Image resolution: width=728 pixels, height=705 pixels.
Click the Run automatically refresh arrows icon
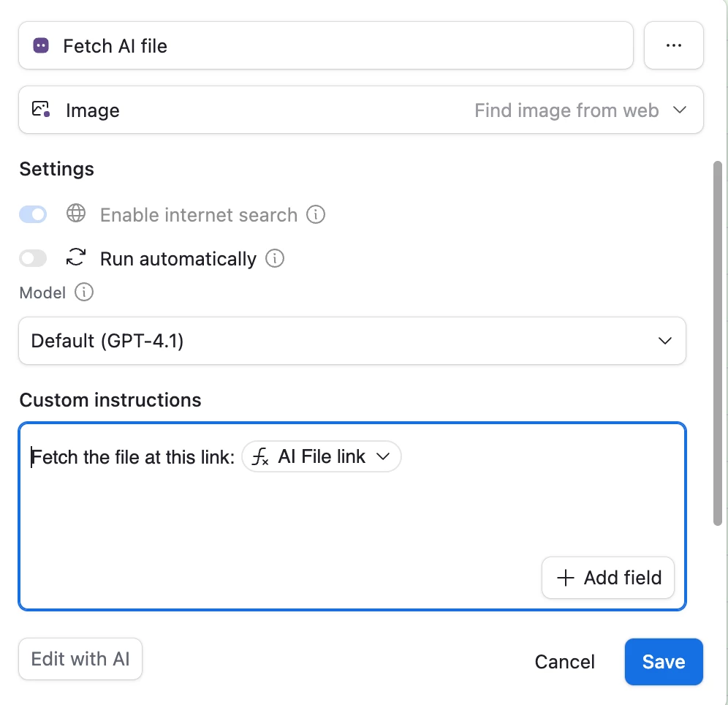(76, 258)
